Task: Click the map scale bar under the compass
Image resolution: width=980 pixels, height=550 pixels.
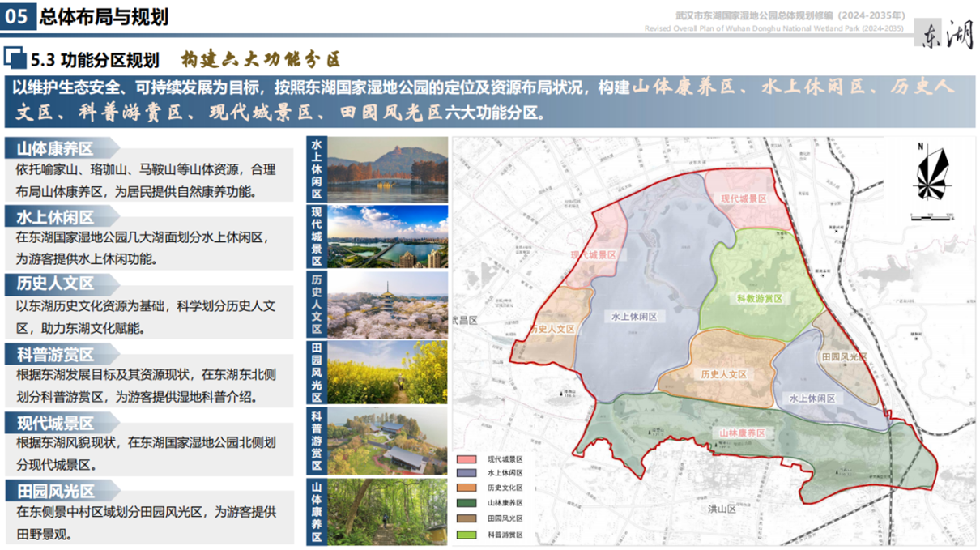Action: pos(931,216)
